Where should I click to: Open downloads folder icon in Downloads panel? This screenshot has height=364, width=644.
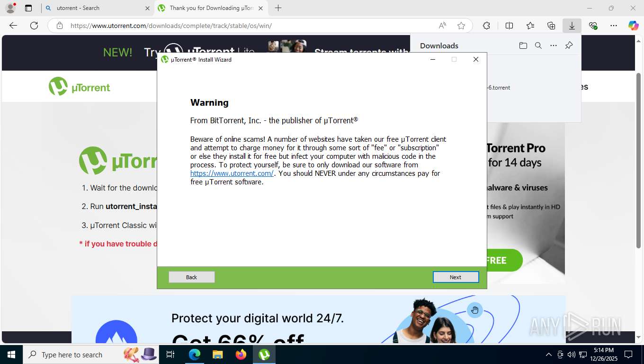[x=523, y=45]
